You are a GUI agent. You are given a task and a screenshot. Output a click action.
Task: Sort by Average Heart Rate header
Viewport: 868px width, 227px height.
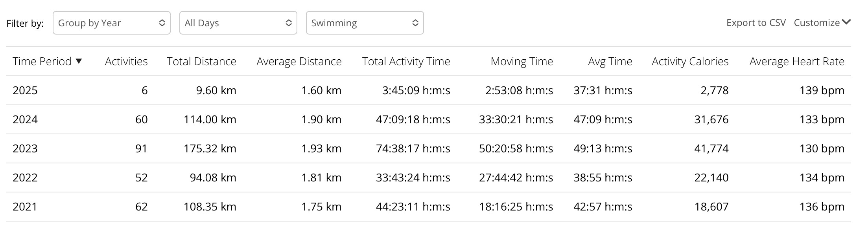coord(797,61)
